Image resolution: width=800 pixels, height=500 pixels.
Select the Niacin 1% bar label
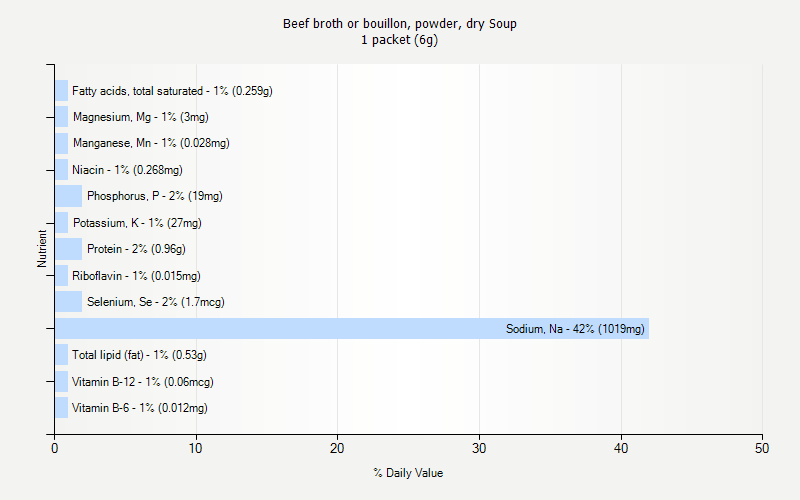(x=127, y=170)
